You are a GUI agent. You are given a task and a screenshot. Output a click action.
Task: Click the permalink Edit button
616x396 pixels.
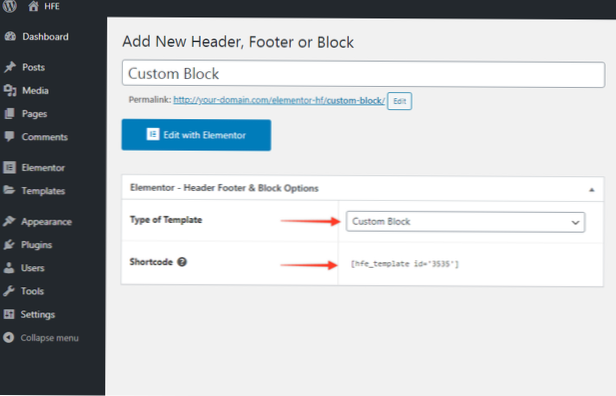tap(400, 101)
